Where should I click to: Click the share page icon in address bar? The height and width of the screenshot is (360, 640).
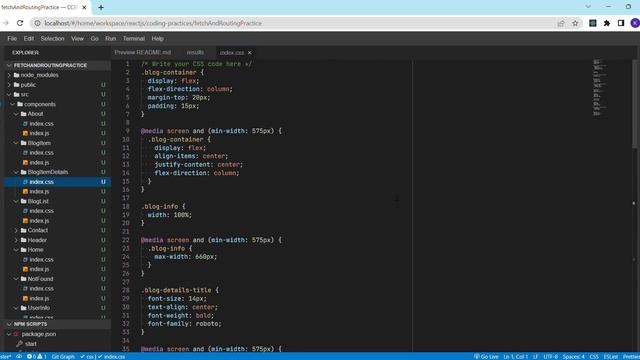(x=561, y=23)
